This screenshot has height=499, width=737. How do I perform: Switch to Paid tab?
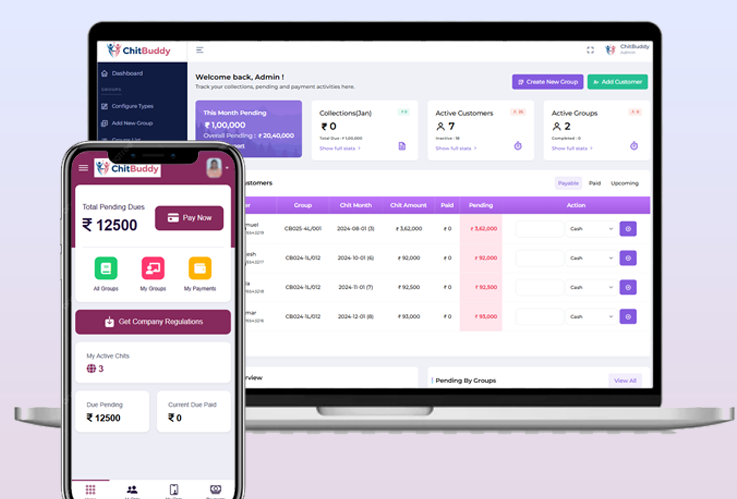[595, 183]
